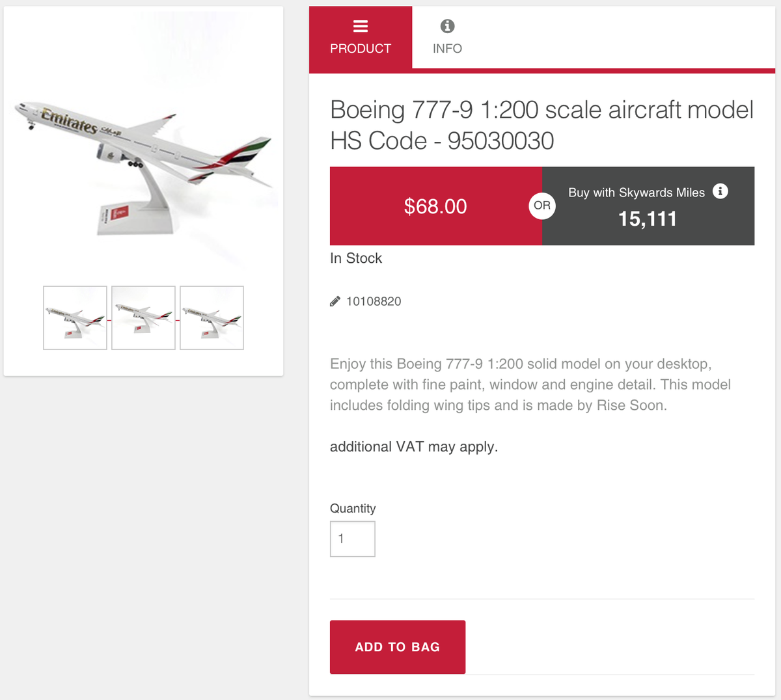The width and height of the screenshot is (781, 700).
Task: Select the 15,111 miles price text
Action: [x=648, y=219]
